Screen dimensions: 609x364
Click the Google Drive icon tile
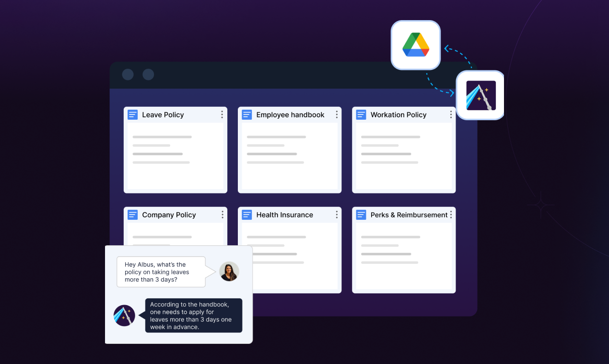[416, 45]
